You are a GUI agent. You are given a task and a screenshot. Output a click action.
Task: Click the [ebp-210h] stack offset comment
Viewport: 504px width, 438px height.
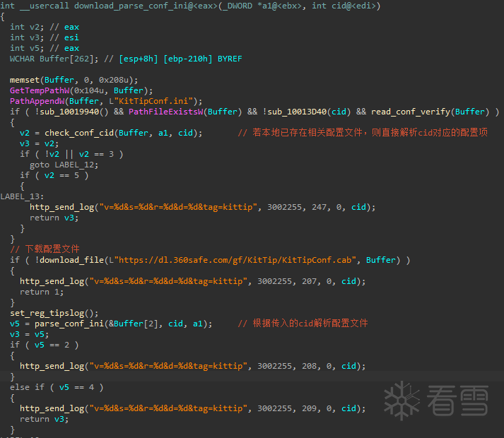[188, 59]
